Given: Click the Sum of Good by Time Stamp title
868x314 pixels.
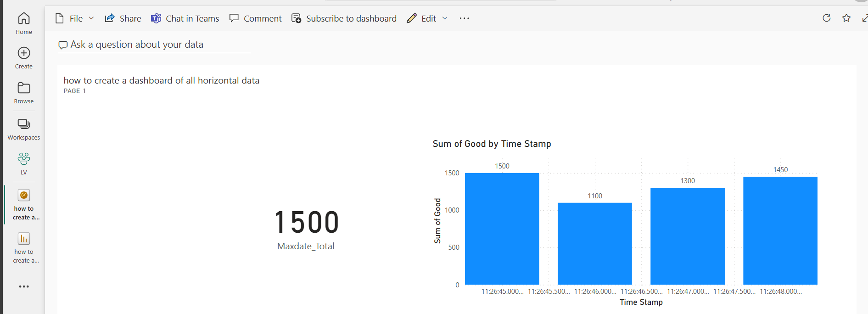Looking at the screenshot, I should click(492, 144).
